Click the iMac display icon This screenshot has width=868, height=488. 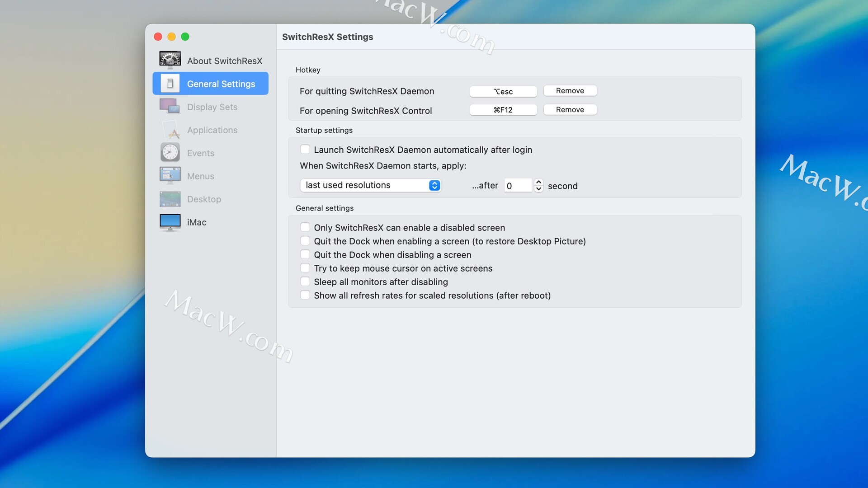pyautogui.click(x=170, y=222)
